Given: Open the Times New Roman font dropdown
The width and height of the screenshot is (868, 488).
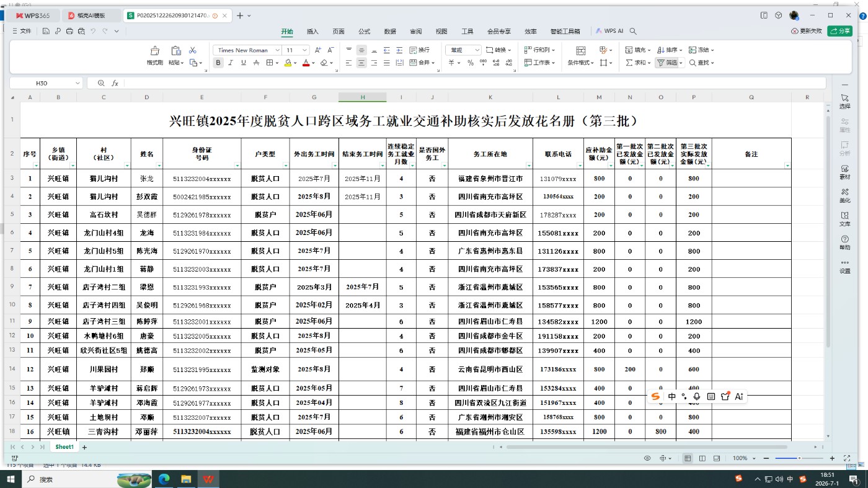Looking at the screenshot, I should point(247,50).
